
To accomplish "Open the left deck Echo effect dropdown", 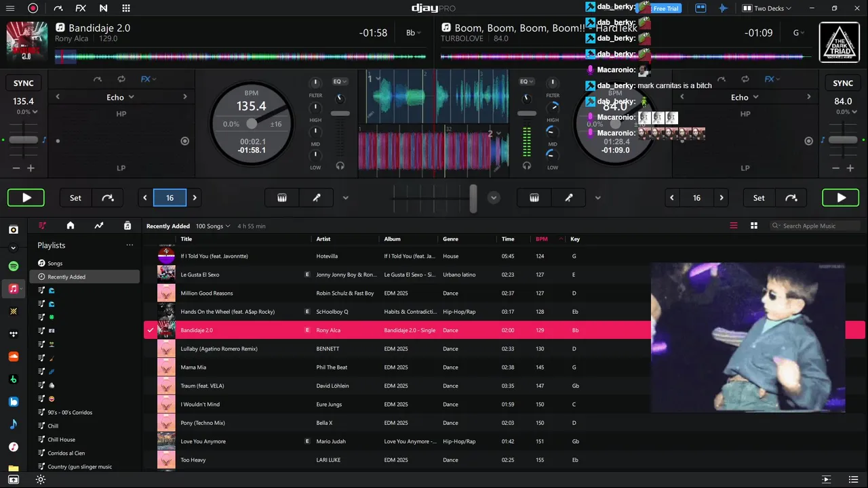I will (x=120, y=97).
